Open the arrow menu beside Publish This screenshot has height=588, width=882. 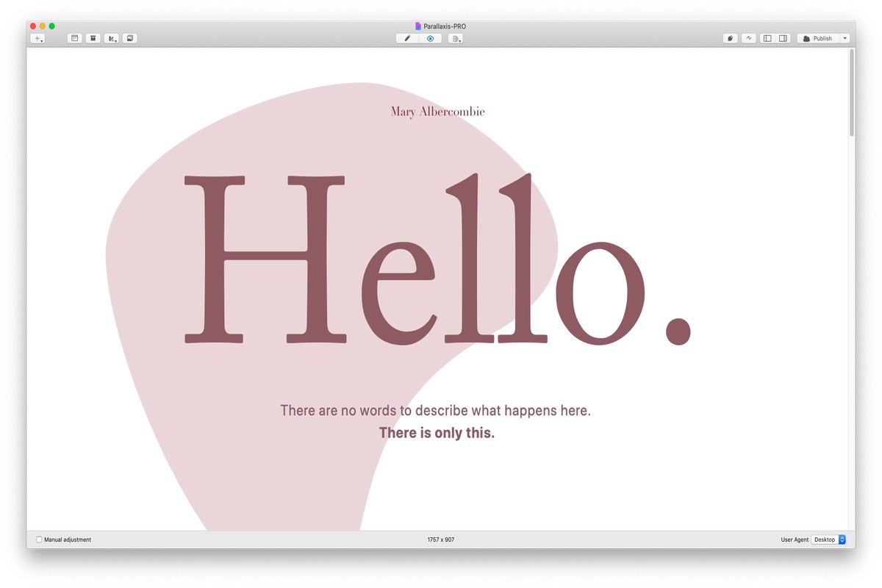click(845, 38)
